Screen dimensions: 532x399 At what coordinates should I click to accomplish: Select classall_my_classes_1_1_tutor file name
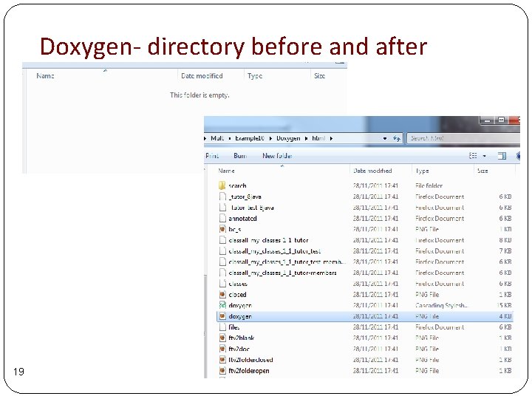[x=268, y=240]
